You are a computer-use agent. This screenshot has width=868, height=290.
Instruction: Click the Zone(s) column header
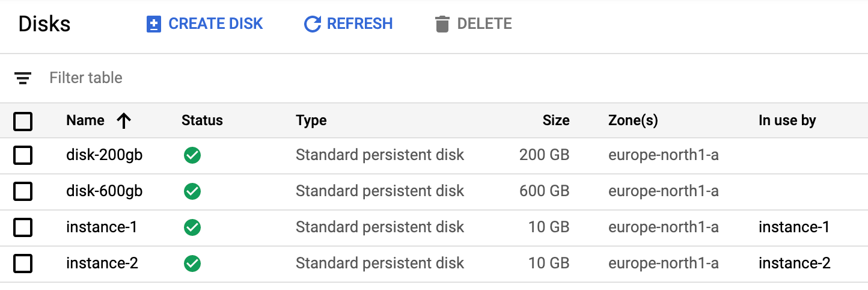pyautogui.click(x=633, y=120)
